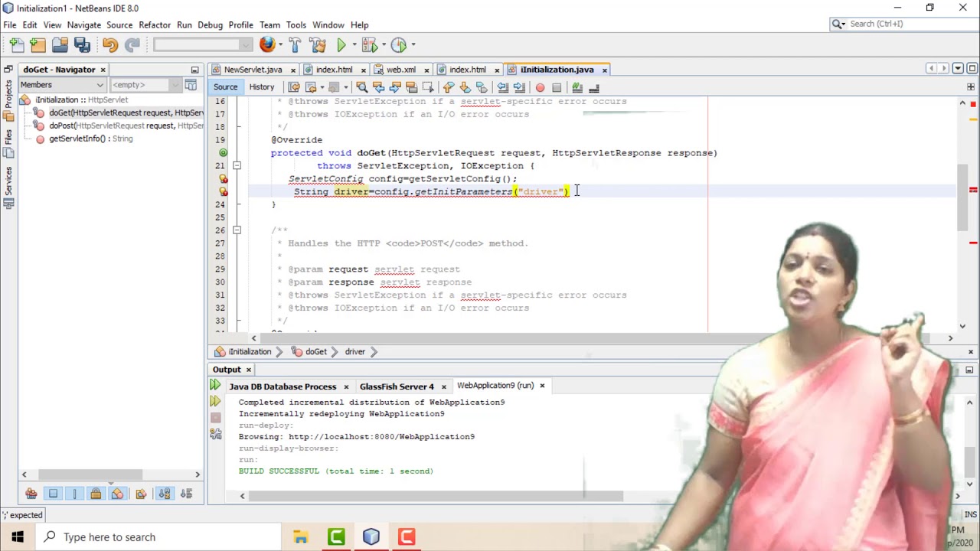Click Last Edit icon in editor toolbar
Image resolution: width=980 pixels, height=551 pixels.
293,87
